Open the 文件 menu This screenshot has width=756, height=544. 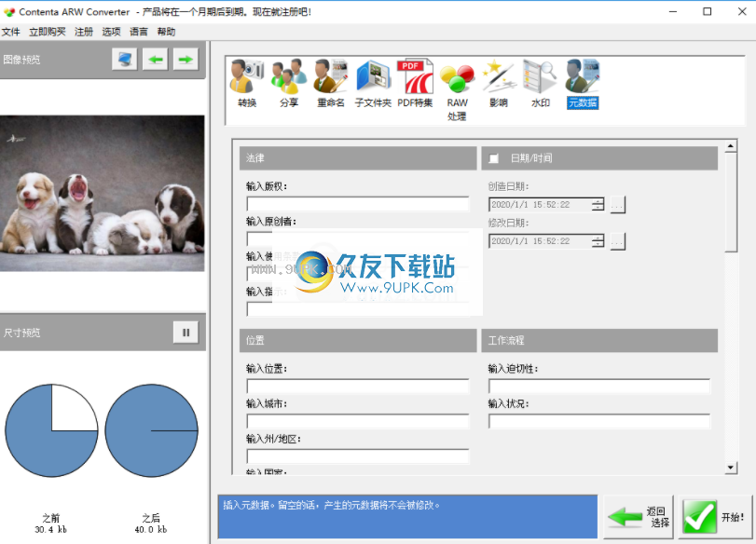point(10,32)
